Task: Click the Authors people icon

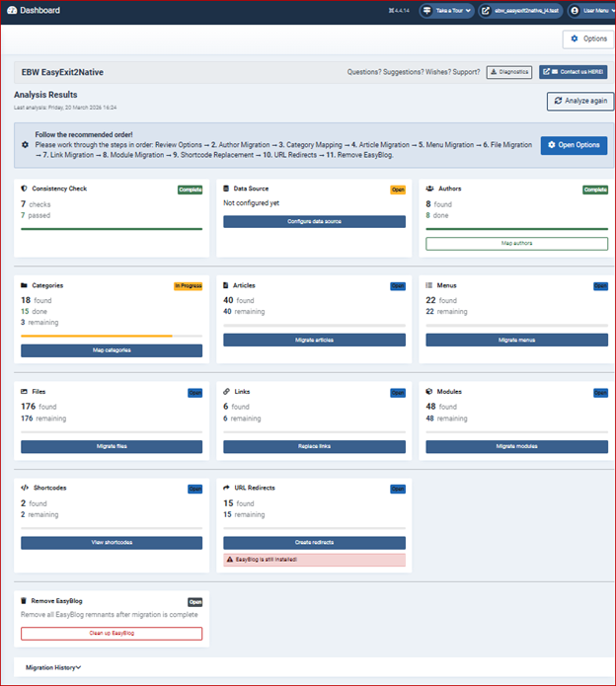Action: tap(430, 188)
